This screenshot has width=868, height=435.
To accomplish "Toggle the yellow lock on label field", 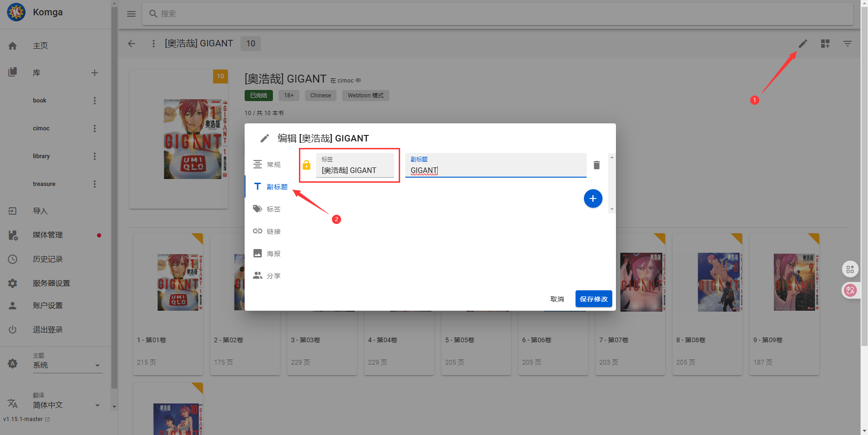I will pyautogui.click(x=306, y=165).
